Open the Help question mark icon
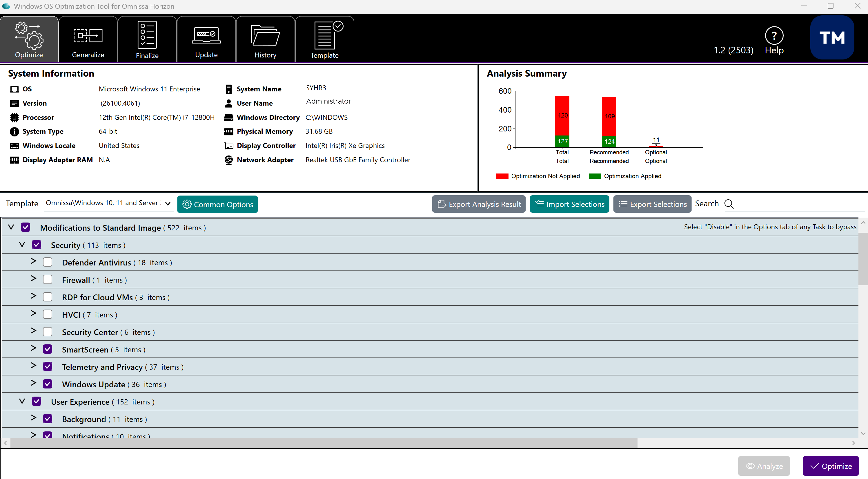Image resolution: width=868 pixels, height=479 pixels. click(x=774, y=35)
